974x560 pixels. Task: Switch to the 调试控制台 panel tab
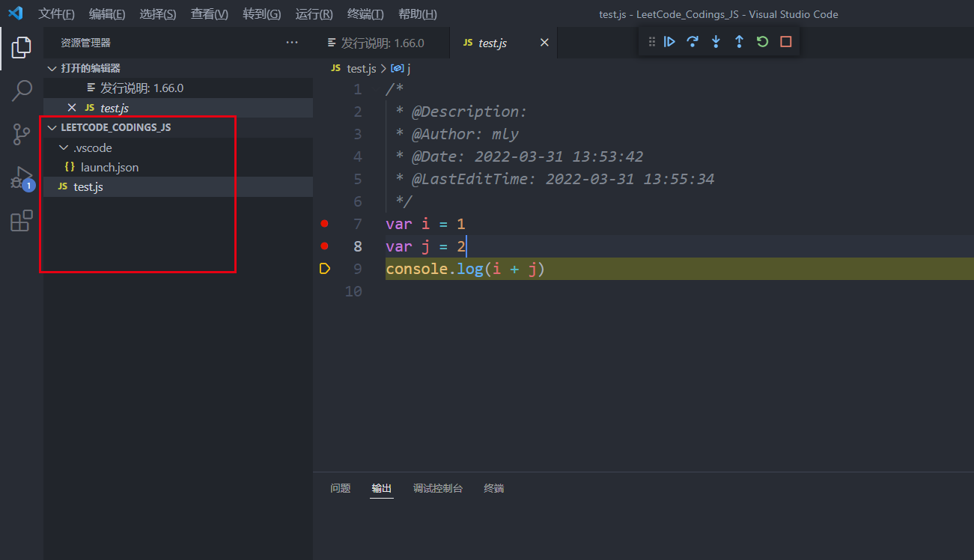coord(438,488)
